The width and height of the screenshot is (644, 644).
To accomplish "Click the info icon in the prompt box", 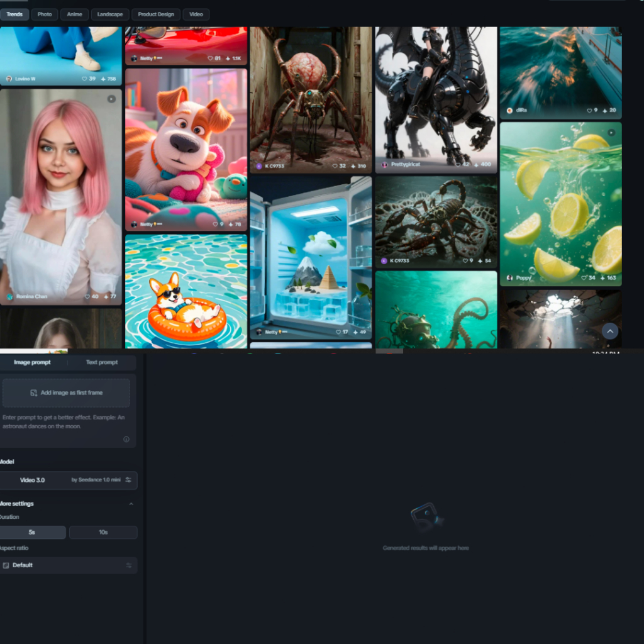I will tap(126, 439).
